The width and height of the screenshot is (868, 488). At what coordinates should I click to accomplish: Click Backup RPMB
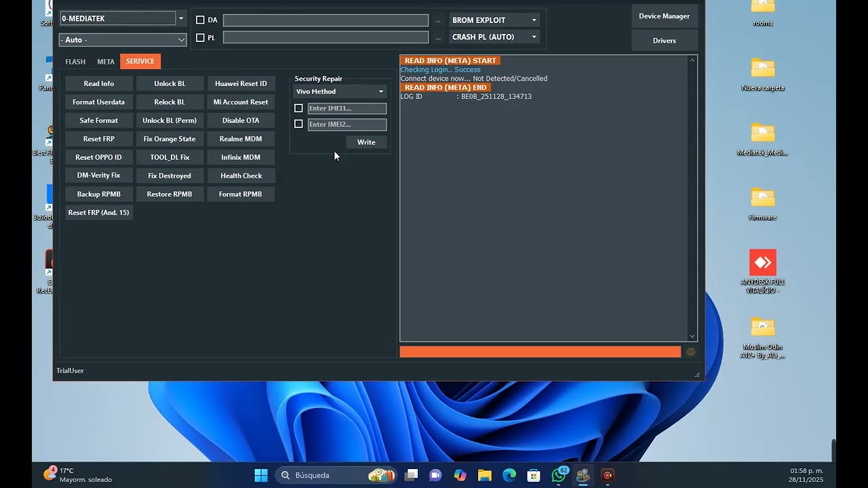(99, 194)
